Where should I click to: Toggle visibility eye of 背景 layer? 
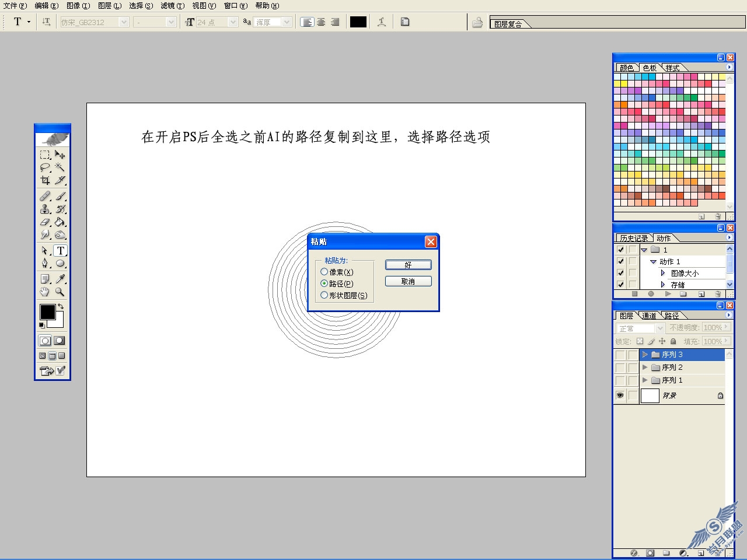pos(620,395)
